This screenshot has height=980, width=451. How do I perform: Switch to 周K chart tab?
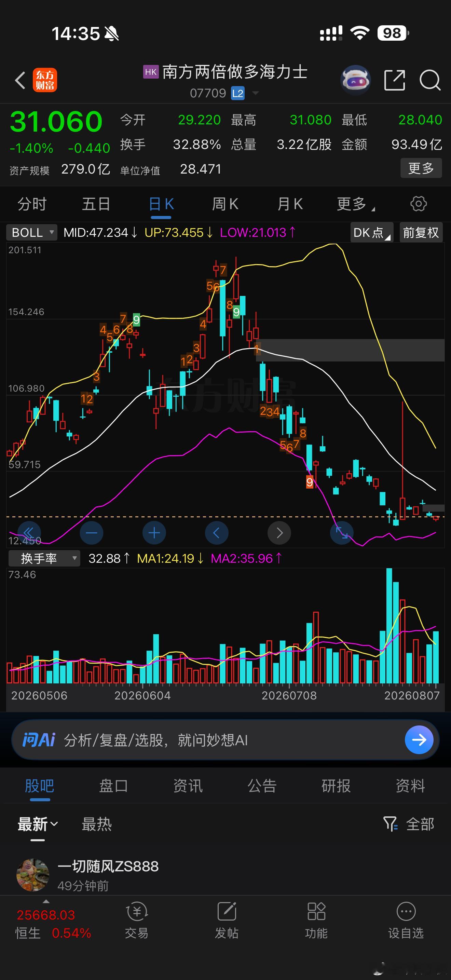tap(225, 204)
